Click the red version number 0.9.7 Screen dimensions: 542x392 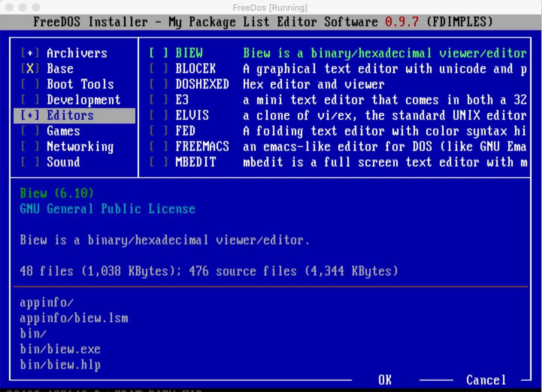point(402,22)
